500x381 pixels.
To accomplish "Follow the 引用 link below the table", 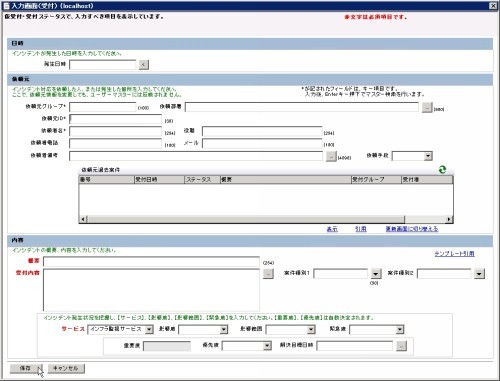I will point(361,229).
